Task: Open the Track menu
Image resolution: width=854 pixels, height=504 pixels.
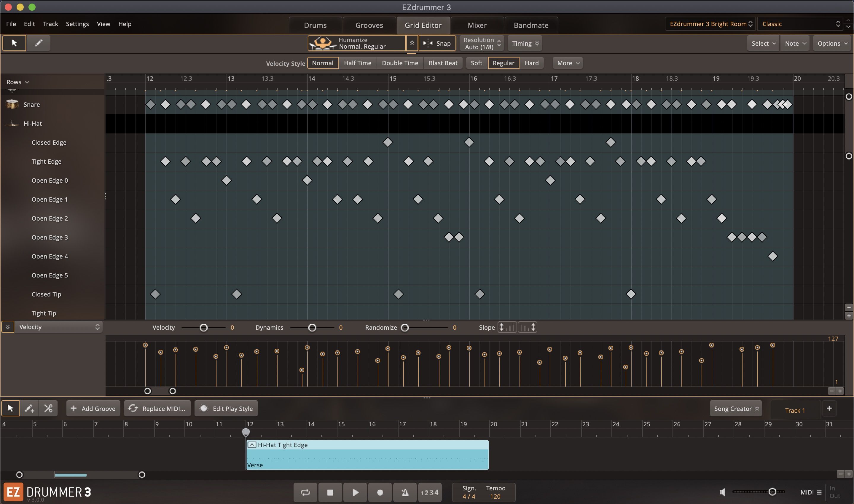Action: click(x=50, y=24)
